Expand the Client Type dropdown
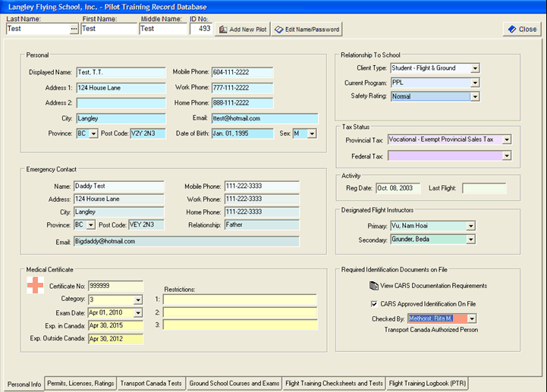Image resolution: width=547 pixels, height=392 pixels. [475, 68]
